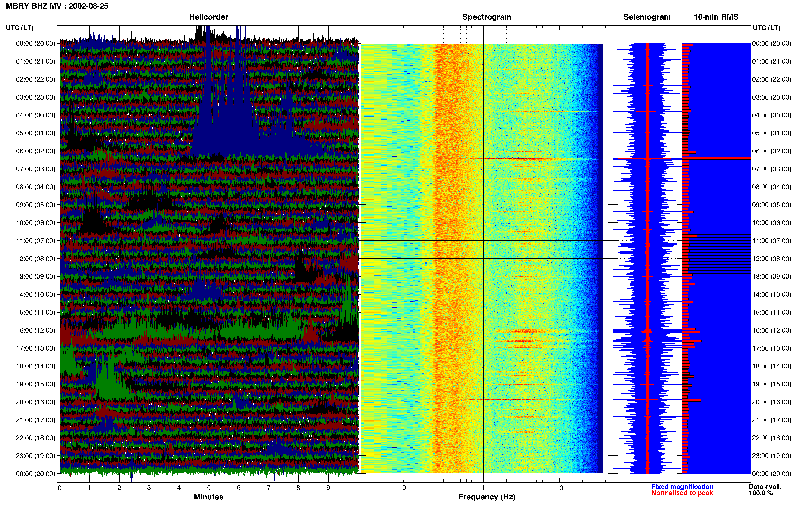Click the '9' tick on the Minutes axis

coord(328,488)
